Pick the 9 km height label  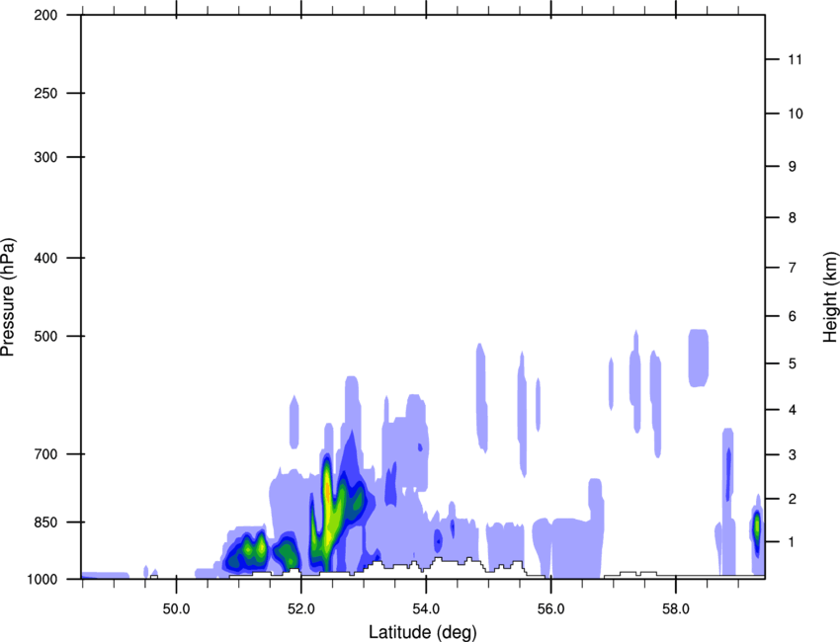(793, 167)
